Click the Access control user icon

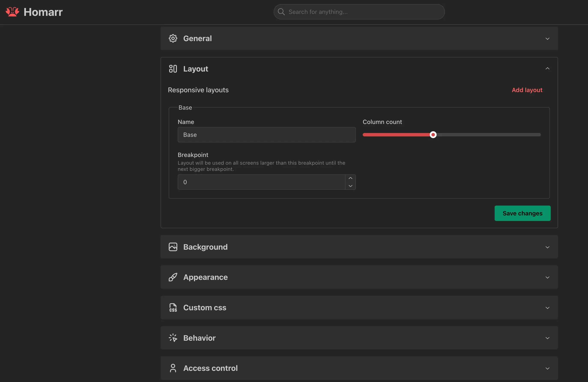(173, 368)
